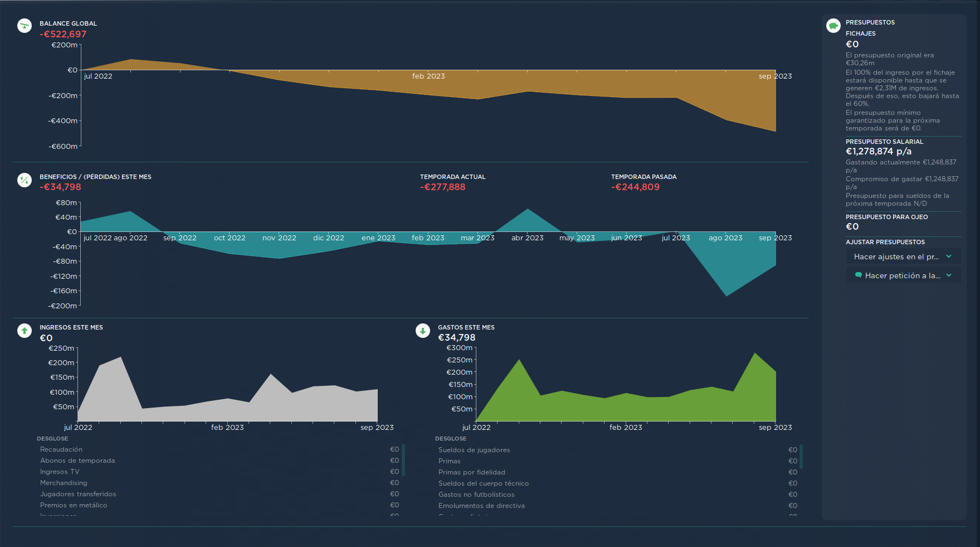Open the 'Hacer petición a la...' dropdown
The width and height of the screenshot is (980, 547).
[x=903, y=275]
